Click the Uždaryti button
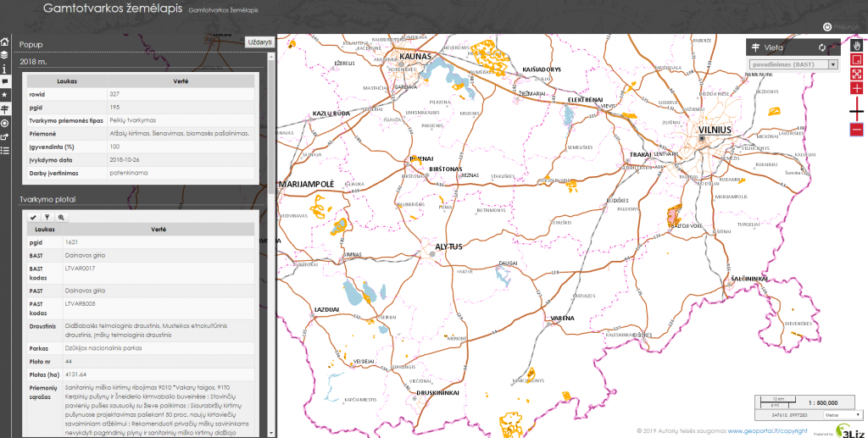868x438 pixels. pyautogui.click(x=258, y=42)
